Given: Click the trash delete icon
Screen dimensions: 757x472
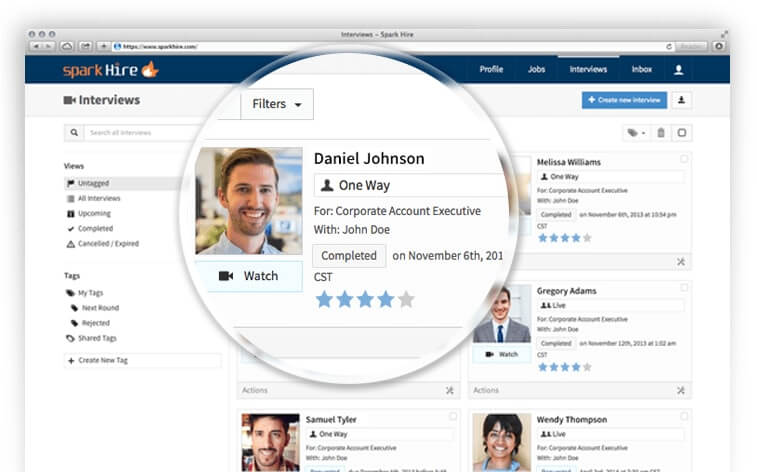Looking at the screenshot, I should (x=660, y=133).
